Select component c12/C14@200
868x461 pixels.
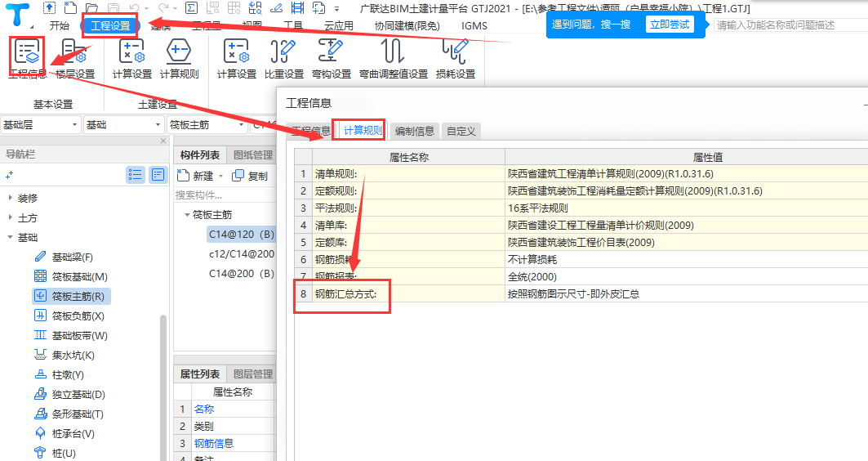[242, 253]
